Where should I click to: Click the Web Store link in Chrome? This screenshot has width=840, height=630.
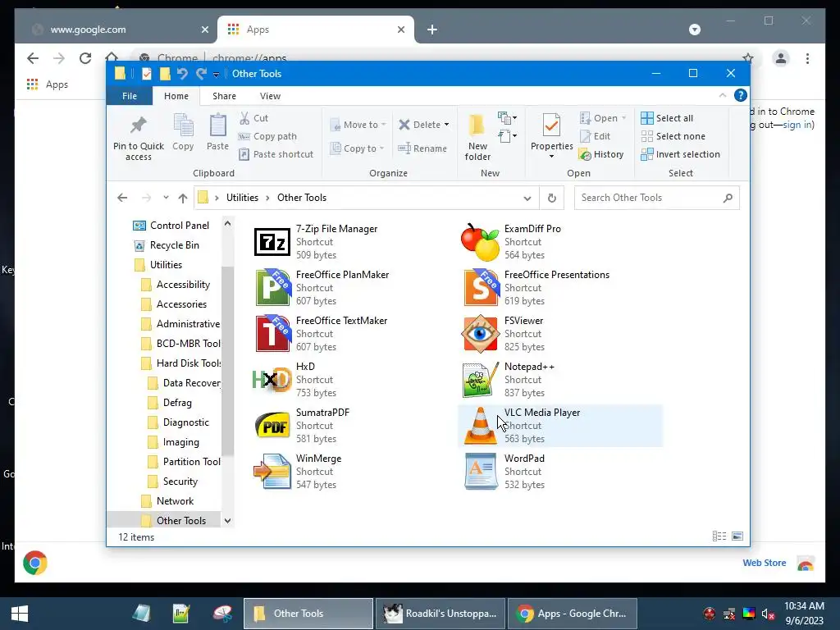point(764,563)
